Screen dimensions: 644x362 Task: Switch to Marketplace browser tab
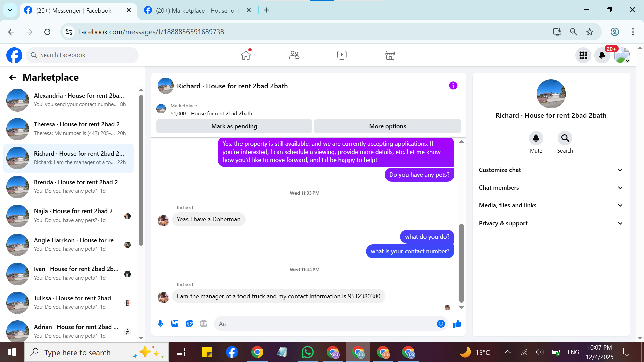point(197,10)
